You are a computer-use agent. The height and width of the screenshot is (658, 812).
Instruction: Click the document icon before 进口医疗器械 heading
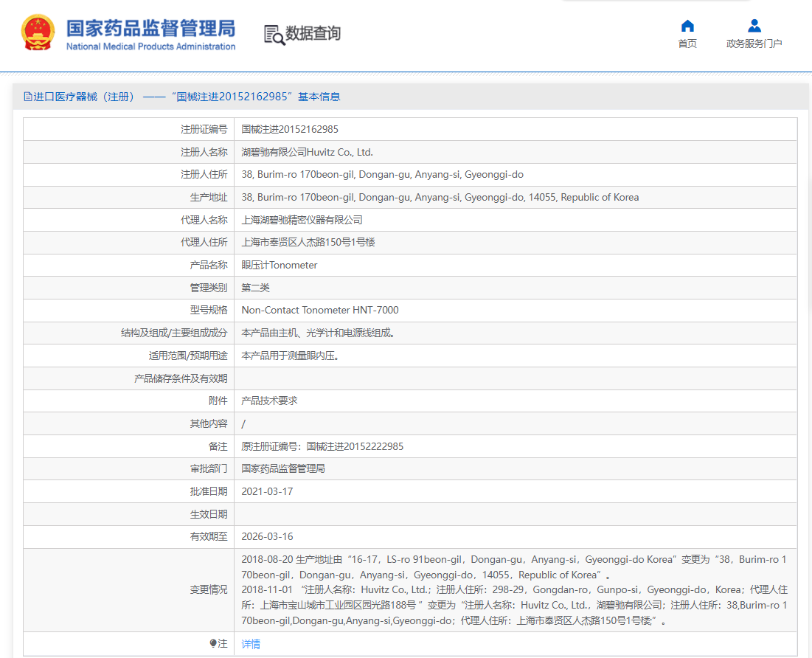tap(28, 97)
